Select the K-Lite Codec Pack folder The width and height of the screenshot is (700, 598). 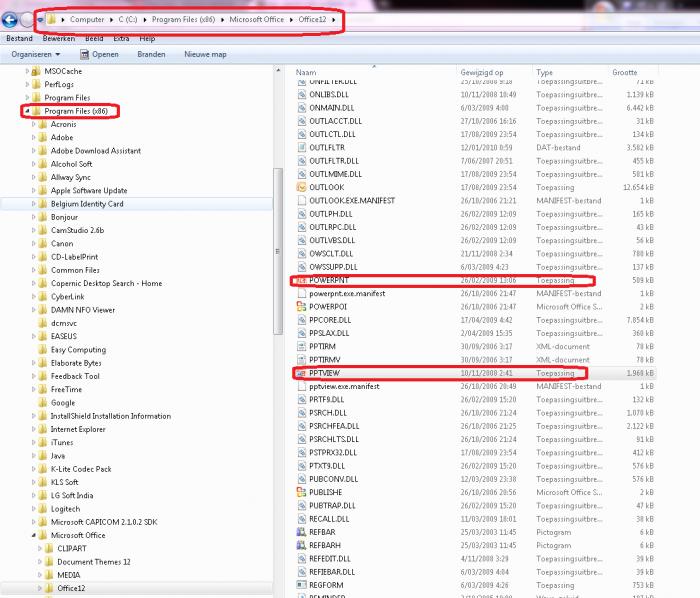tap(81, 469)
